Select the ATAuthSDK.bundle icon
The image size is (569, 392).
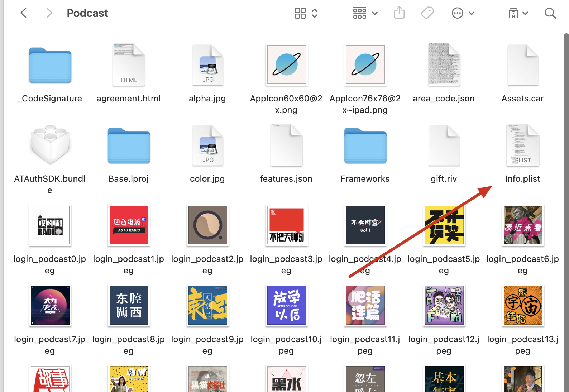(50, 145)
